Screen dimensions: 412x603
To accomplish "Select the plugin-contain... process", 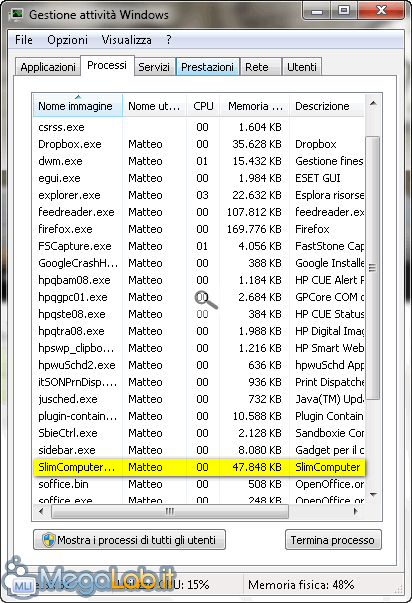I will point(199,416).
